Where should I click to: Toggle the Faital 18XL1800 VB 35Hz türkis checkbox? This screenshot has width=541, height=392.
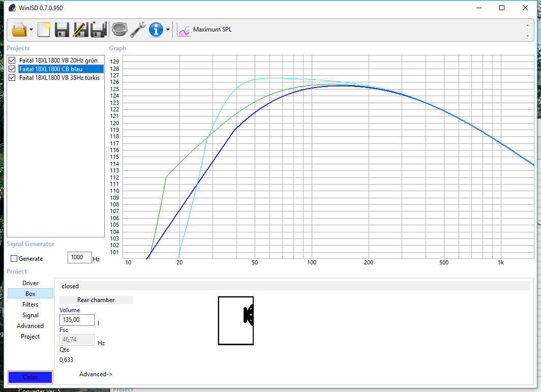point(12,78)
